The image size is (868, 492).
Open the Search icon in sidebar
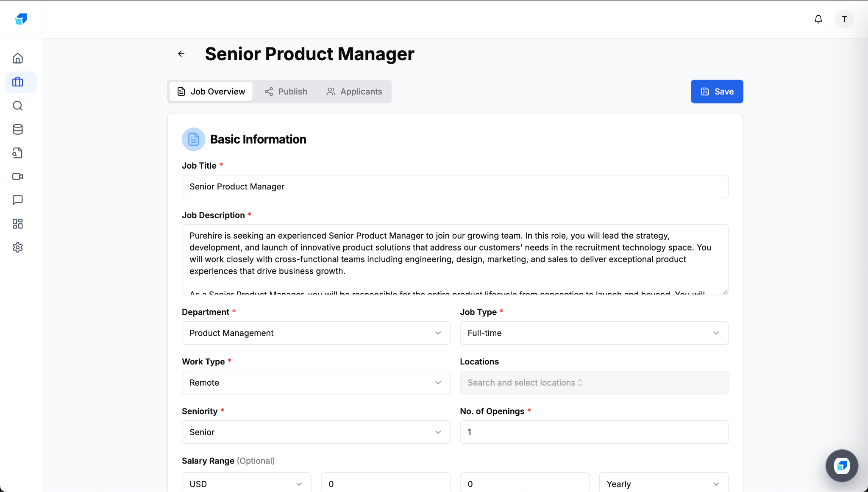click(x=18, y=106)
